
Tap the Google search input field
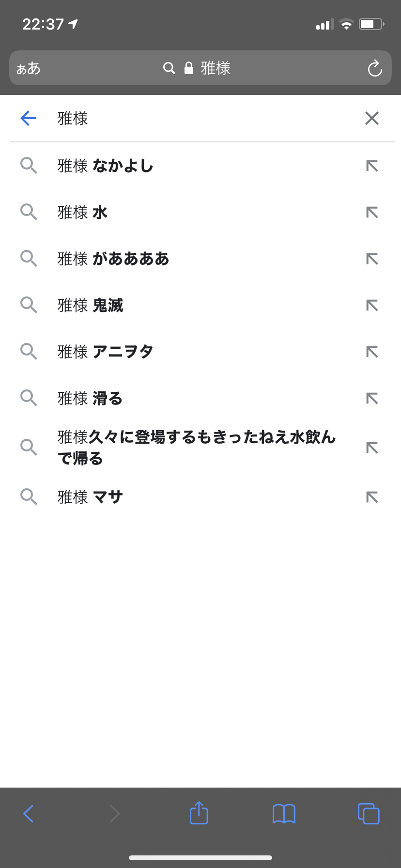pos(203,118)
